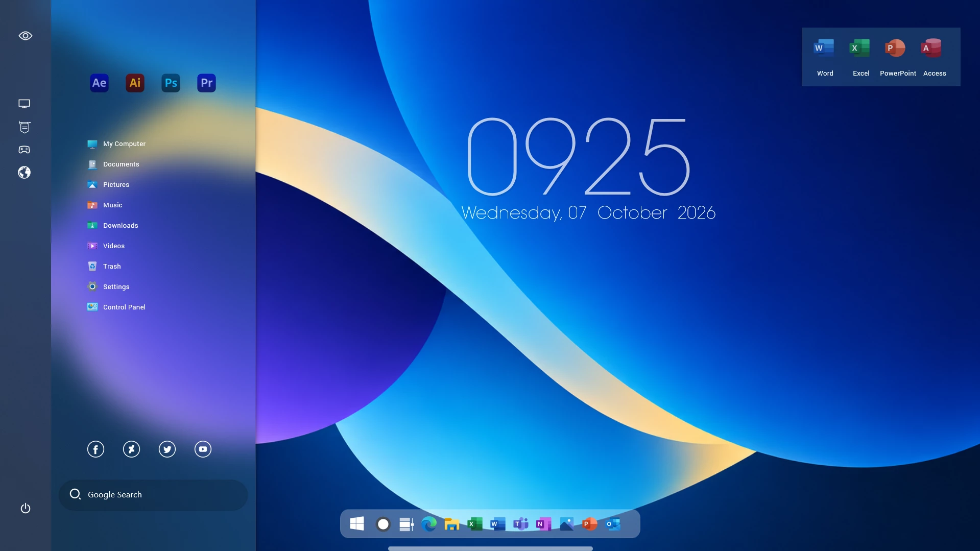Image resolution: width=980 pixels, height=551 pixels.
Task: Open Settings from the list
Action: (108, 287)
